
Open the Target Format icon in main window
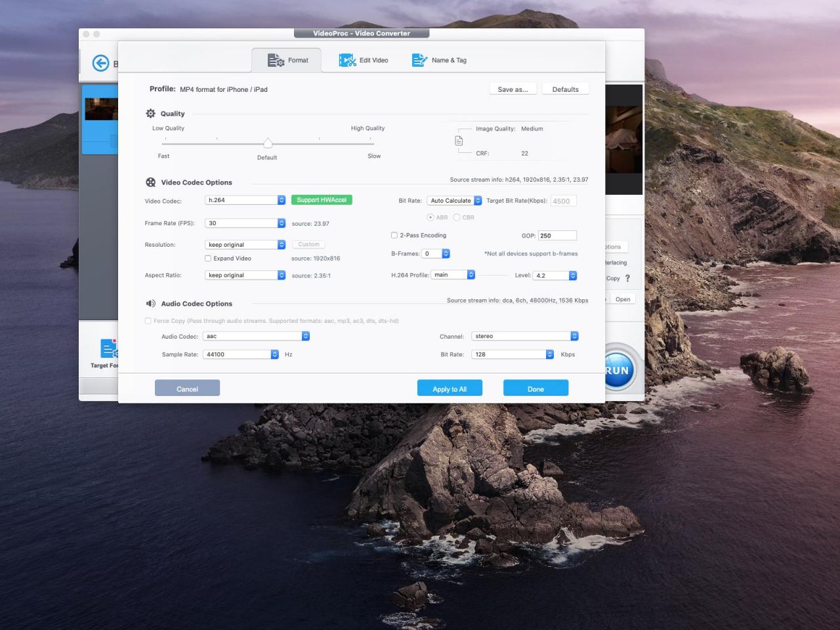(109, 348)
